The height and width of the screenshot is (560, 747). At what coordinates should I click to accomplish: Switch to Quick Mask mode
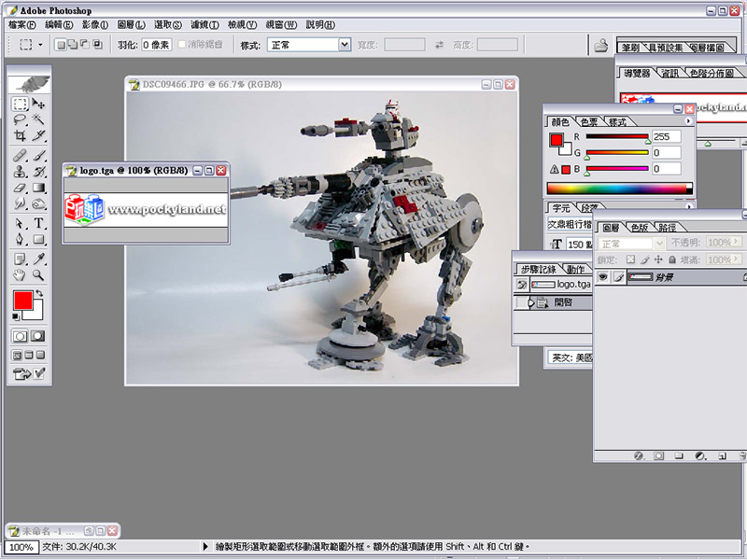39,336
